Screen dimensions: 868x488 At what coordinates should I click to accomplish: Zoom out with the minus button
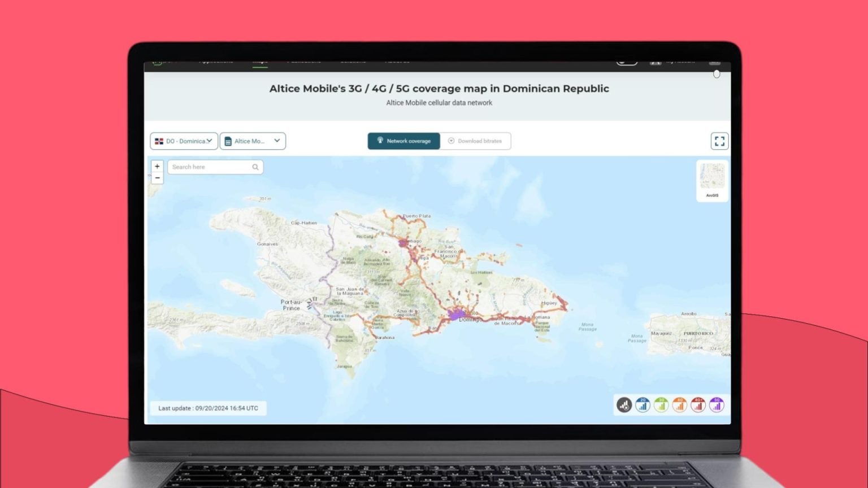tap(157, 178)
